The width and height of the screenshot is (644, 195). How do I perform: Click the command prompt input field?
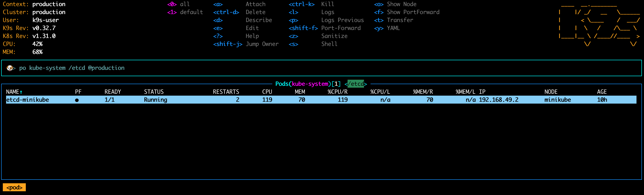tap(322, 68)
